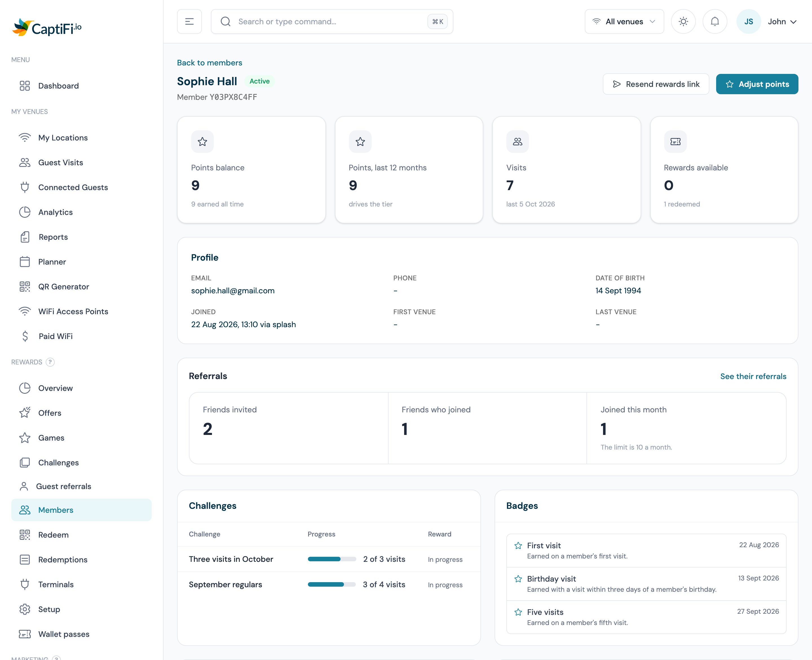Go to My Locations
The width and height of the screenshot is (812, 660).
pyautogui.click(x=81, y=138)
